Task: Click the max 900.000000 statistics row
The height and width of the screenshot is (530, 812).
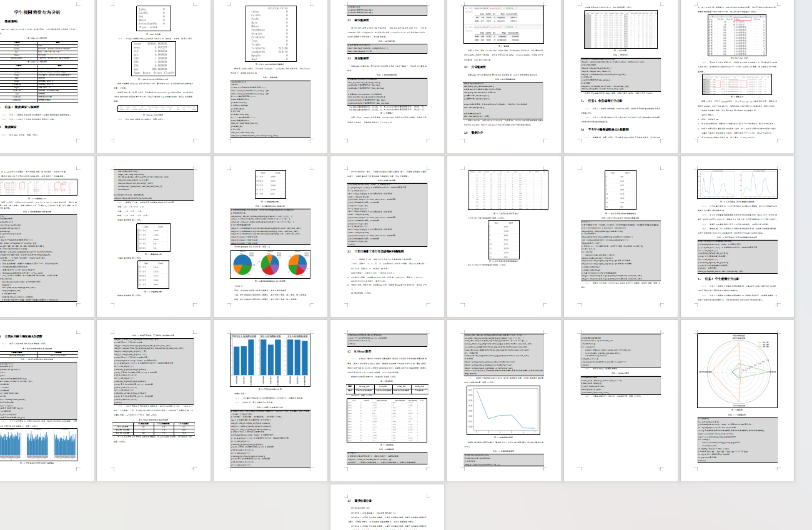Action: coord(151,69)
